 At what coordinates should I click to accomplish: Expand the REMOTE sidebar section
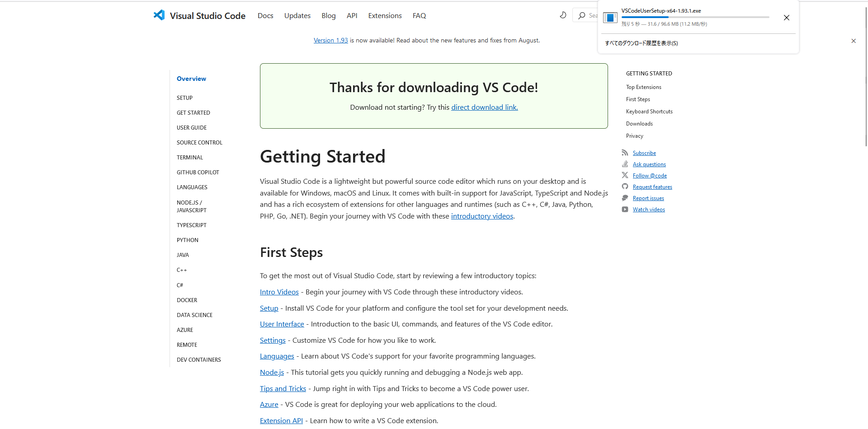tap(187, 345)
